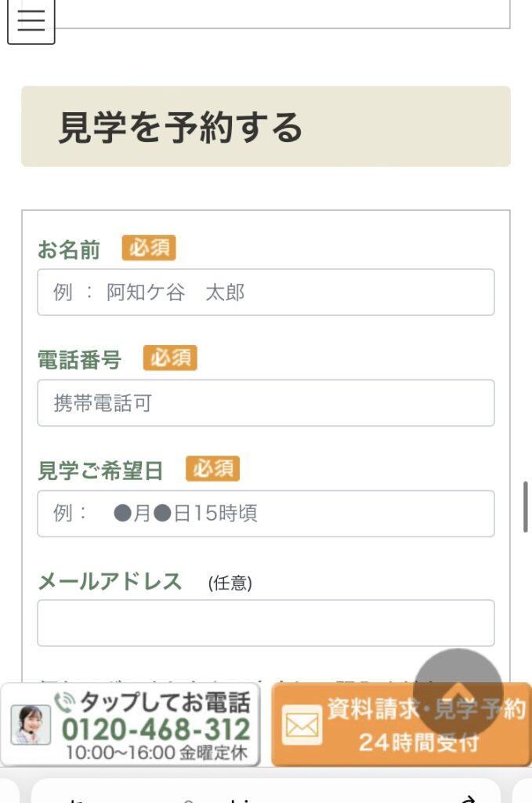Image resolution: width=532 pixels, height=803 pixels.
Task: Click the 見学を予約する heading banner
Action: click(x=266, y=126)
